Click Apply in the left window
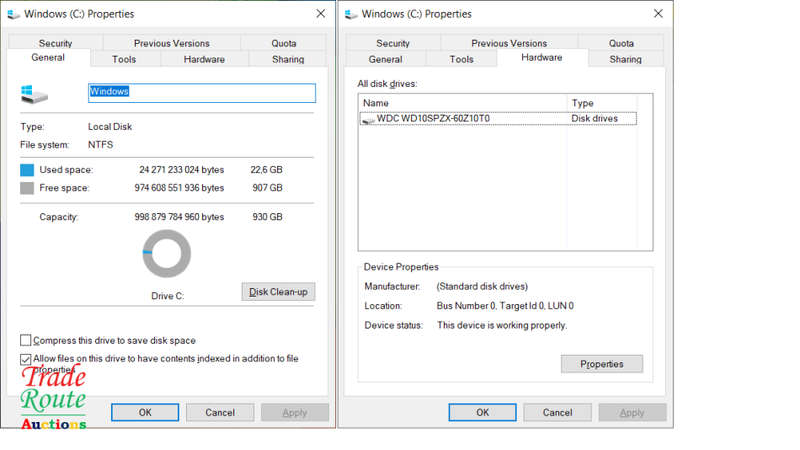The width and height of the screenshot is (800, 450). (295, 412)
